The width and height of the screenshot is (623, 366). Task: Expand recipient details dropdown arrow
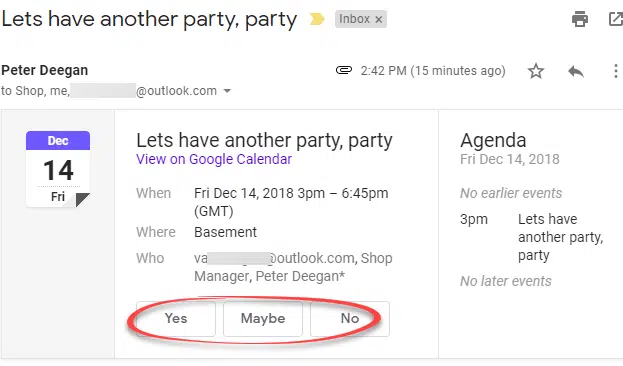227,91
